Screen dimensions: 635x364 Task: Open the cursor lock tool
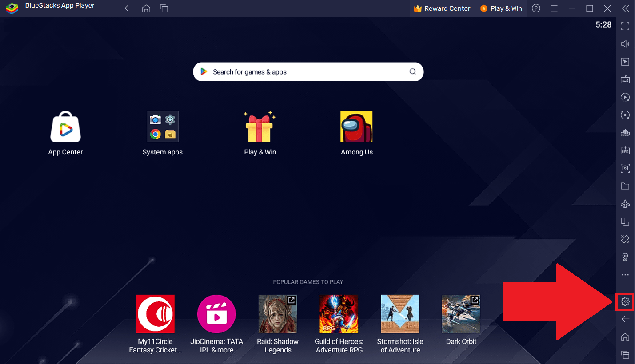pyautogui.click(x=625, y=62)
